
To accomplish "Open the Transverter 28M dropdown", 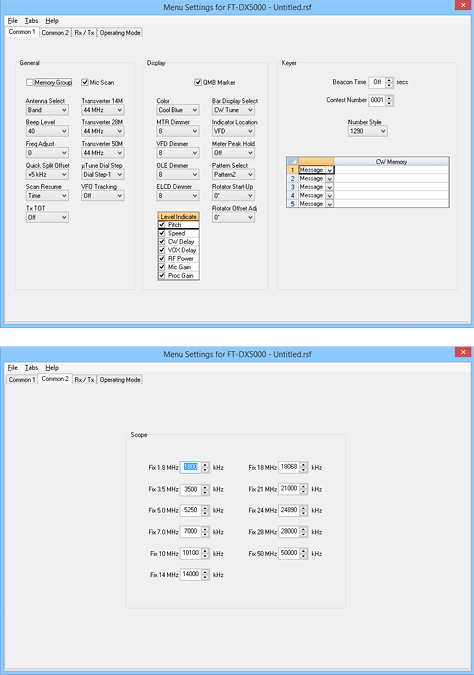I will (102, 131).
